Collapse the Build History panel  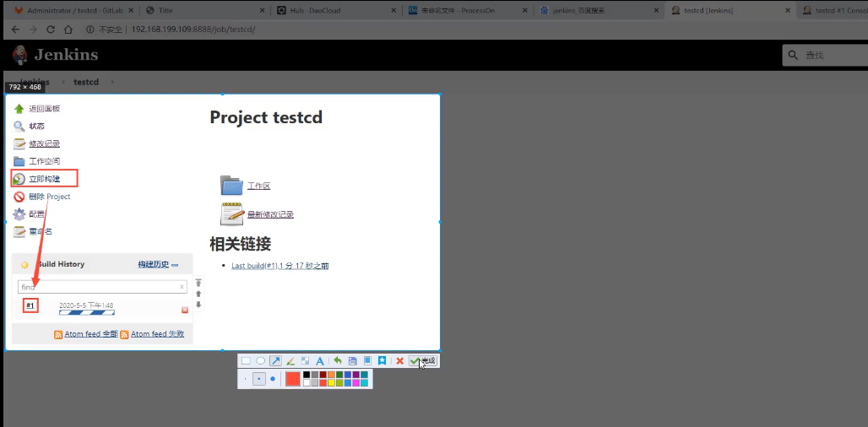tap(175, 265)
